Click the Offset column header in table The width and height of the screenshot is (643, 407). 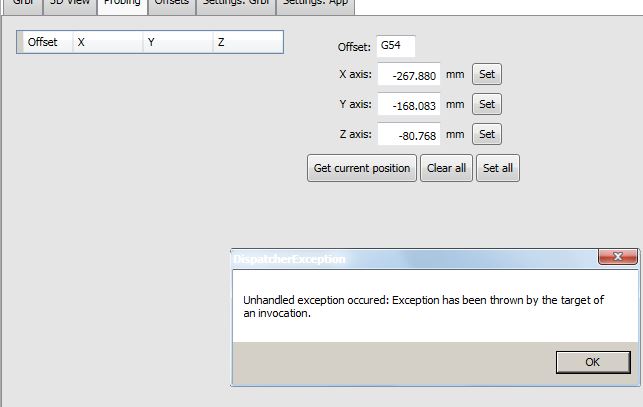[43, 43]
